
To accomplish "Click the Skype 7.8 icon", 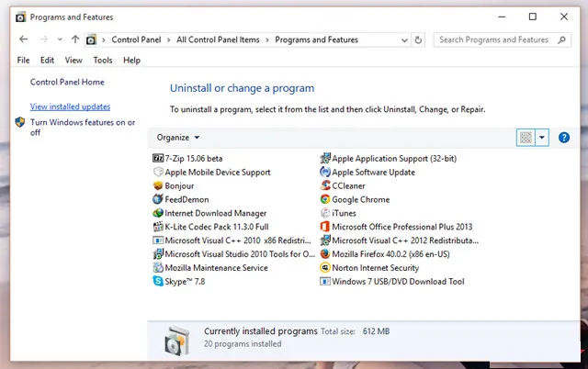I will [x=158, y=281].
